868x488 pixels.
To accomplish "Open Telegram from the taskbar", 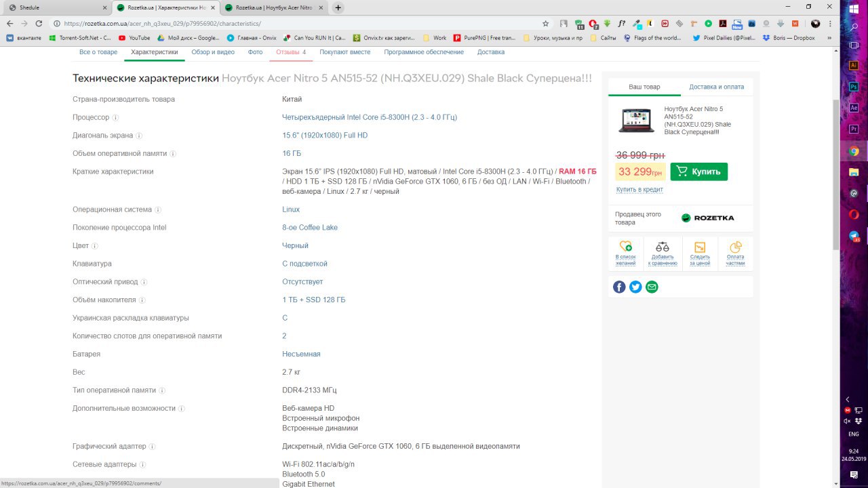I will (854, 236).
